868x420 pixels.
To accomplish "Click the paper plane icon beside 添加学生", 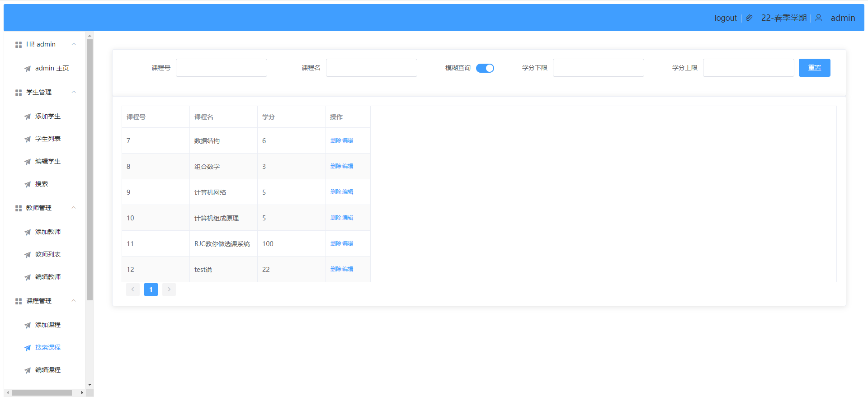I will [x=28, y=117].
